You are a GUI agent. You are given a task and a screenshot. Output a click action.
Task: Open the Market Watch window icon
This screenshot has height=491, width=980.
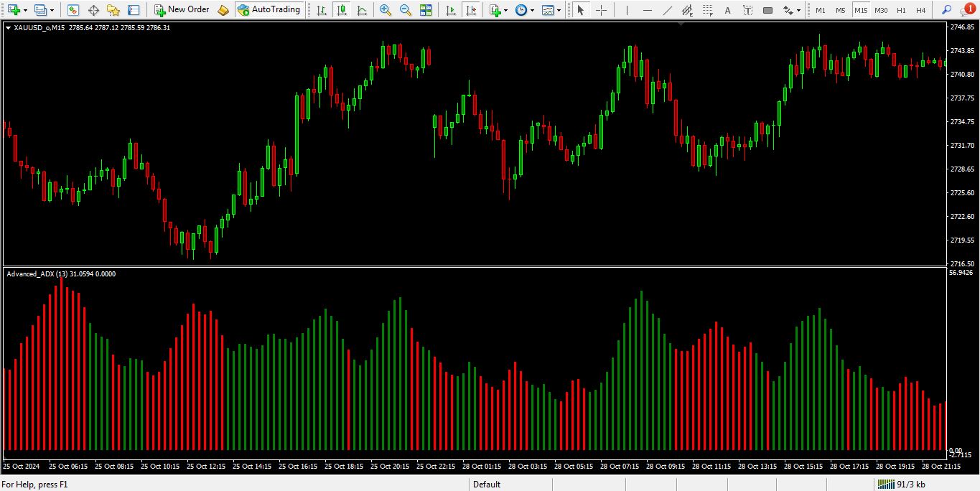coord(73,10)
